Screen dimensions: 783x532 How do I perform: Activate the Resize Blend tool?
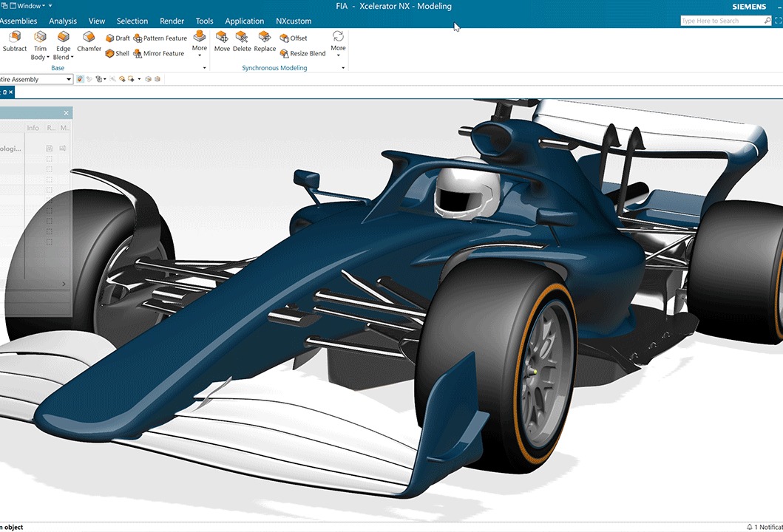click(303, 53)
